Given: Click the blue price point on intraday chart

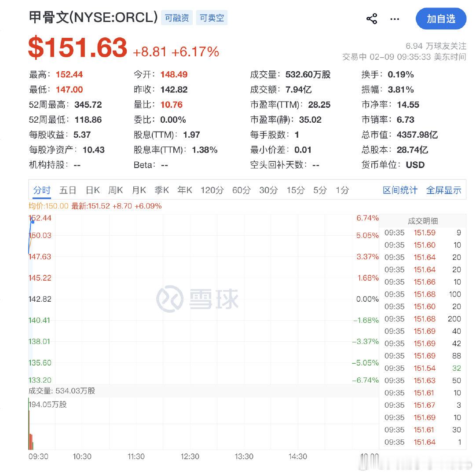Looking at the screenshot, I should click(x=33, y=222).
